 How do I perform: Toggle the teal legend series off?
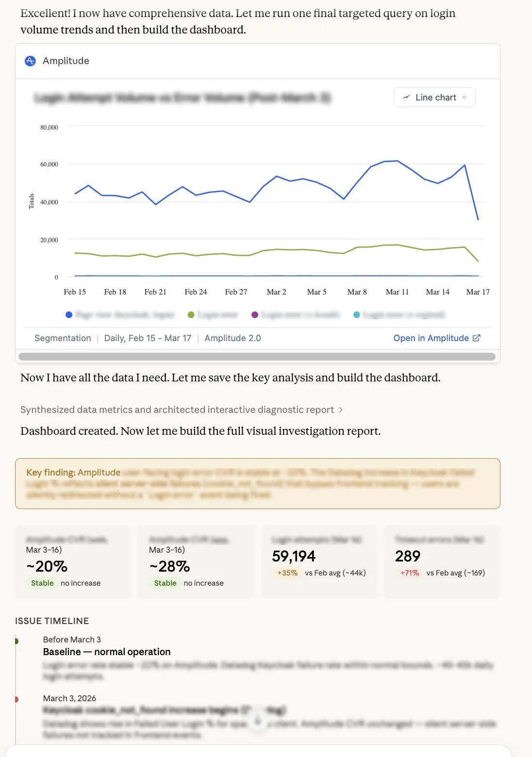(x=356, y=314)
